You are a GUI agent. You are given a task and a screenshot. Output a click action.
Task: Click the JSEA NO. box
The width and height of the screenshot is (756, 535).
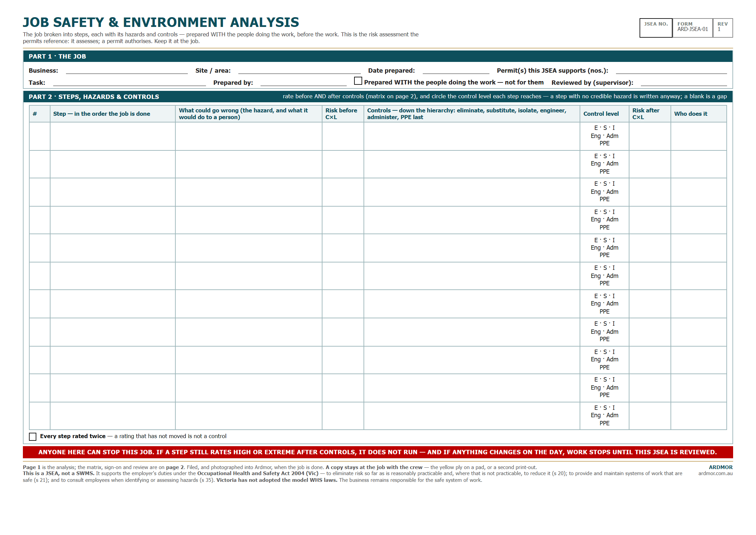click(656, 28)
